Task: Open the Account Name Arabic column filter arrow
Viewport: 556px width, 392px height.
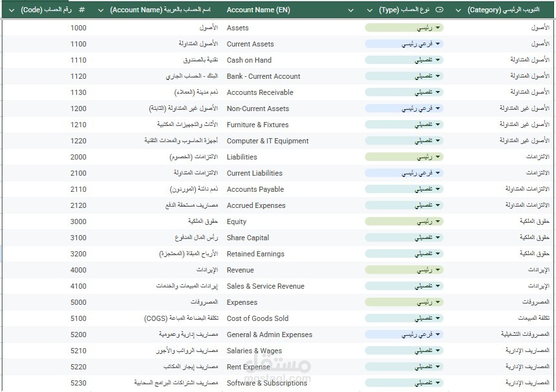Action: [x=101, y=10]
